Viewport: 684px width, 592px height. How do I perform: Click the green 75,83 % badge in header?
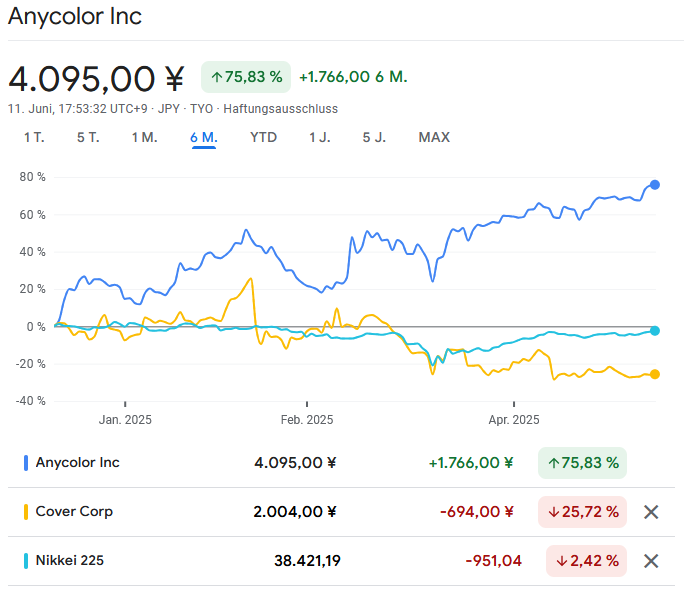246,77
